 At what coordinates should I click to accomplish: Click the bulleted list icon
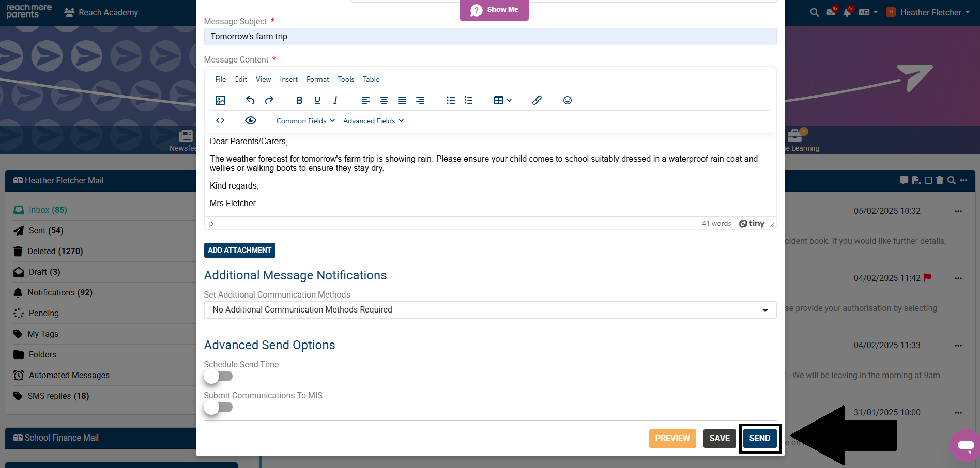click(x=450, y=100)
